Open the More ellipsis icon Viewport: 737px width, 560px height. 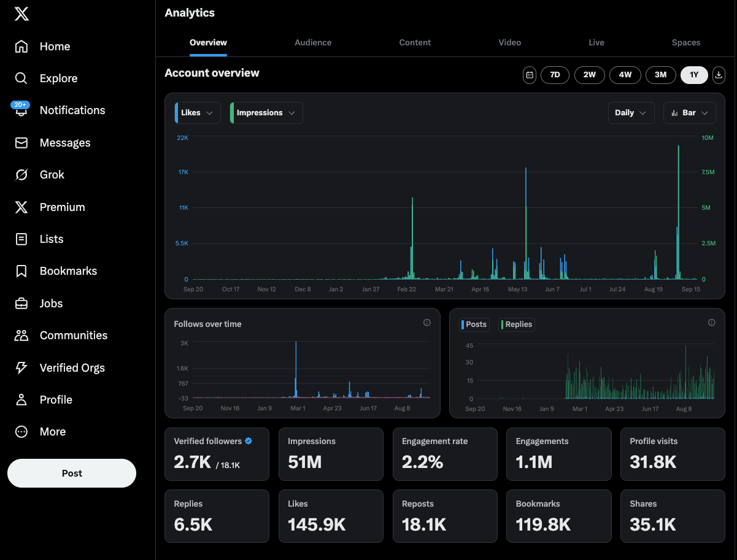(21, 432)
